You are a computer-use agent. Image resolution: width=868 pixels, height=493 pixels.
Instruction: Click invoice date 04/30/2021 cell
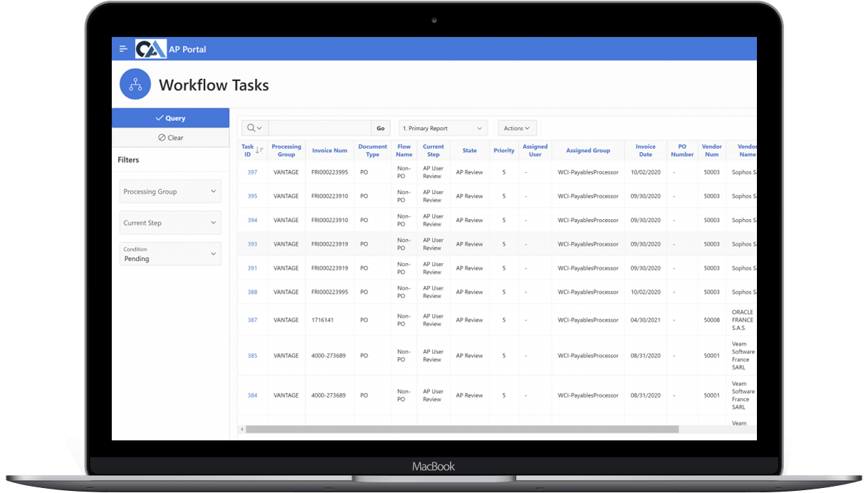pyautogui.click(x=645, y=320)
